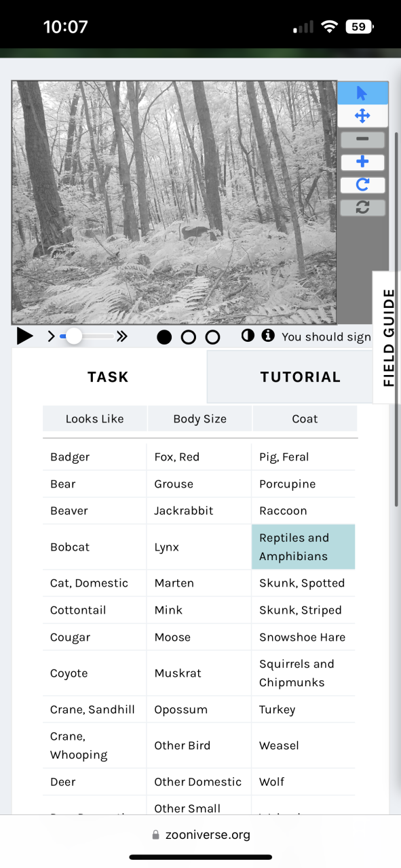Select the second frame dot
The image size is (401, 868).
tap(189, 337)
